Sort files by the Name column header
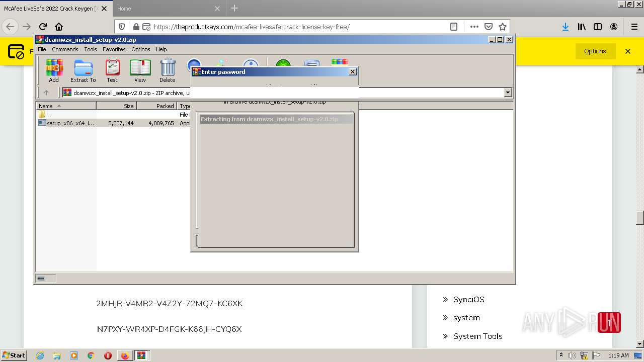Screen dimensions: 644x362 [66, 106]
